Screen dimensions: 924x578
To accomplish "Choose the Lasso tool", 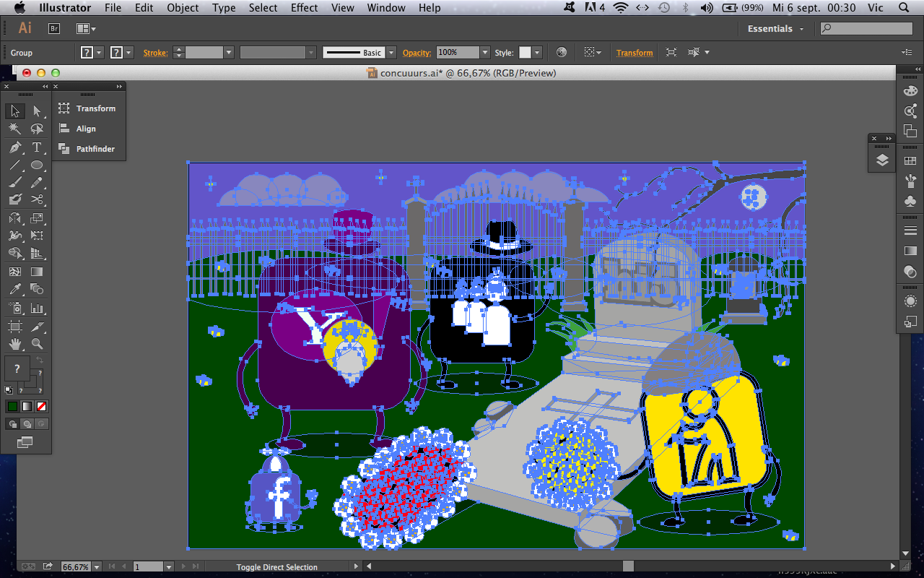I will click(37, 129).
